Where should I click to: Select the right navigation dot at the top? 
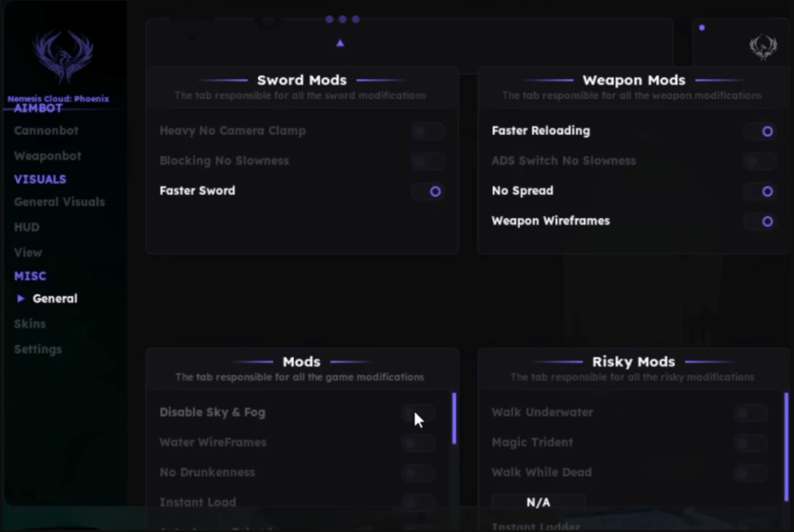click(355, 19)
